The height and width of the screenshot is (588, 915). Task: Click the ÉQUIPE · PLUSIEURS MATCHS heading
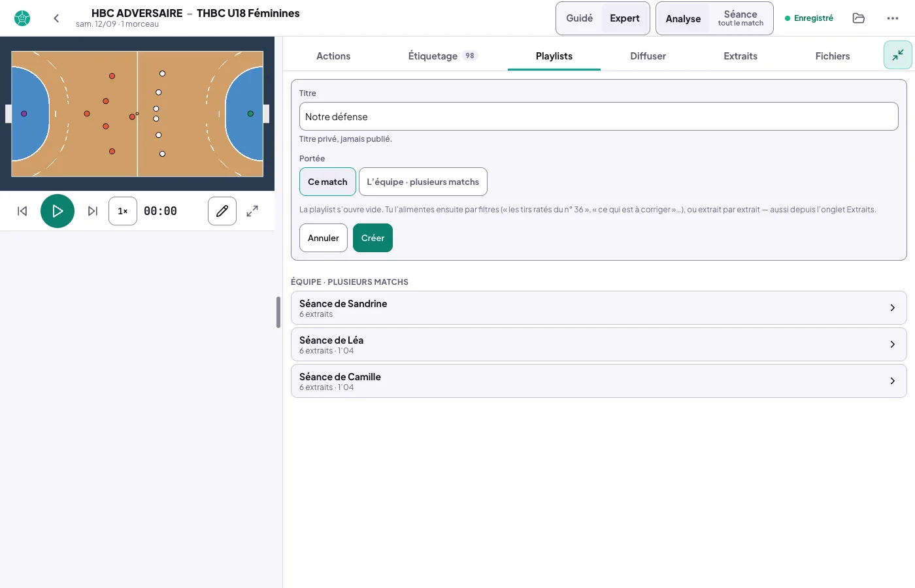coord(350,282)
